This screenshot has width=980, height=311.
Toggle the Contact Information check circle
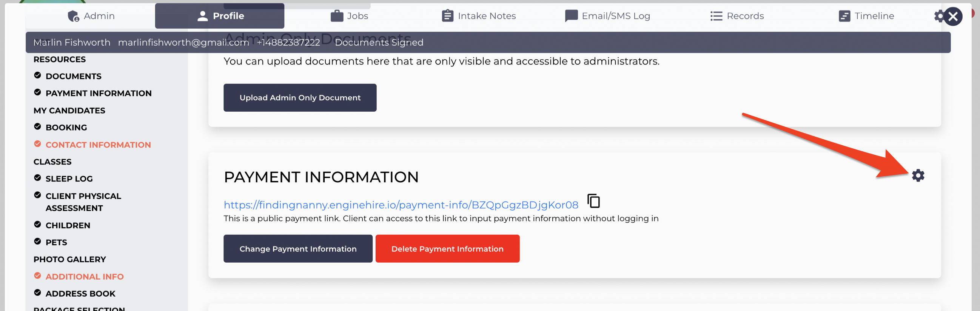pyautogui.click(x=37, y=144)
